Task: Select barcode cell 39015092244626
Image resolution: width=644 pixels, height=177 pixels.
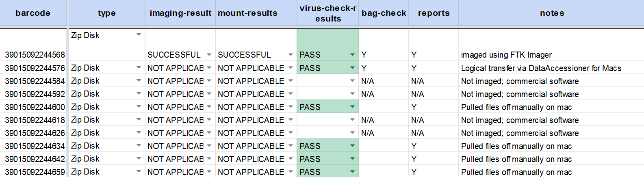Action: click(35, 133)
